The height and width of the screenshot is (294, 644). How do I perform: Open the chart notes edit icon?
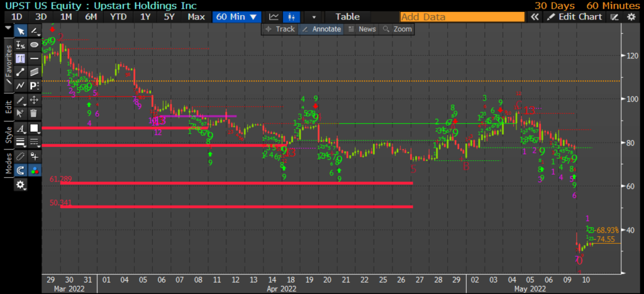click(x=614, y=17)
